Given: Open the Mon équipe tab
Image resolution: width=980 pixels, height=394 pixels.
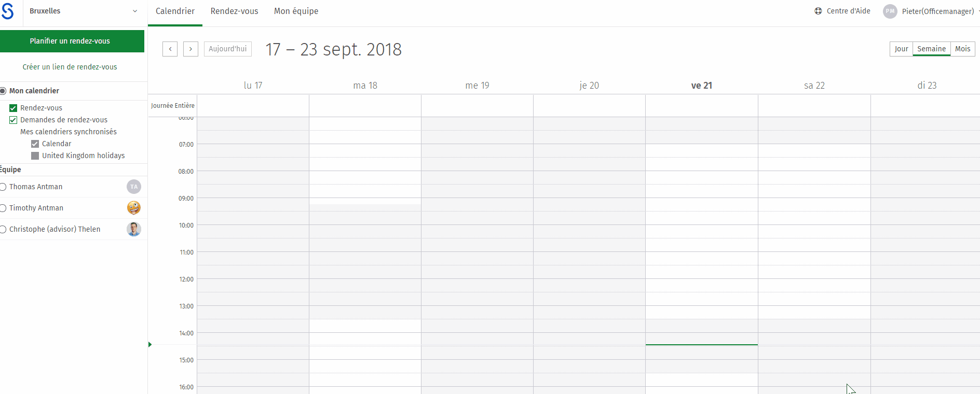Looking at the screenshot, I should point(296,11).
